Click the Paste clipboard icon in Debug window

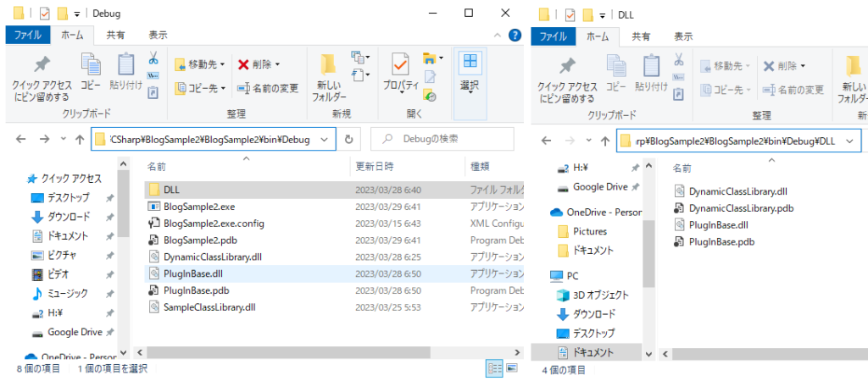125,65
